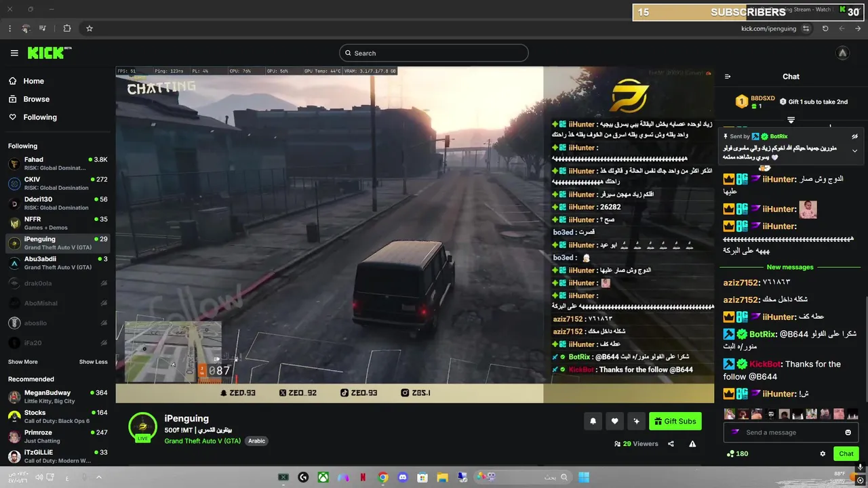The image size is (868, 488).
Task: Reload the browser page
Action: pyautogui.click(x=825, y=28)
